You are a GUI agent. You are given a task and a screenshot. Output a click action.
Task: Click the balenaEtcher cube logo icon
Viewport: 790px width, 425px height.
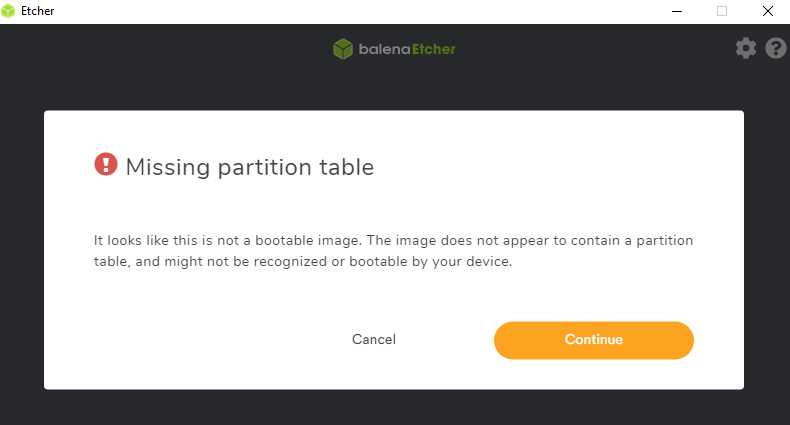343,49
